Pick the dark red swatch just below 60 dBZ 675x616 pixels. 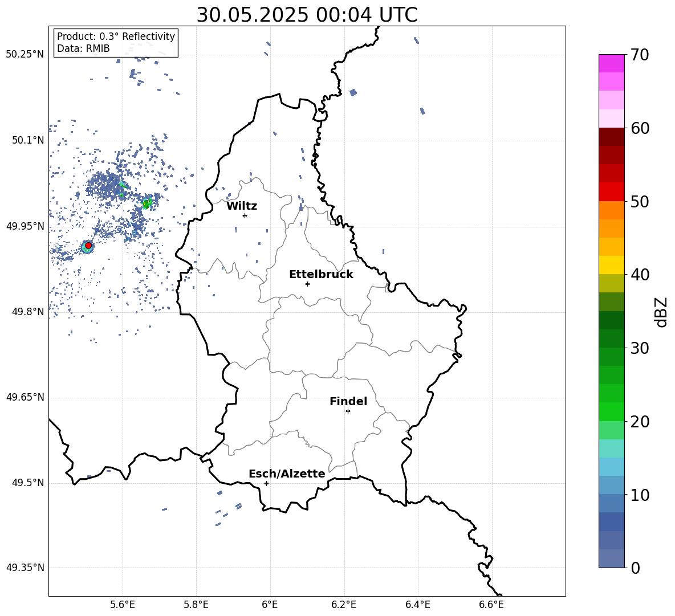click(611, 137)
